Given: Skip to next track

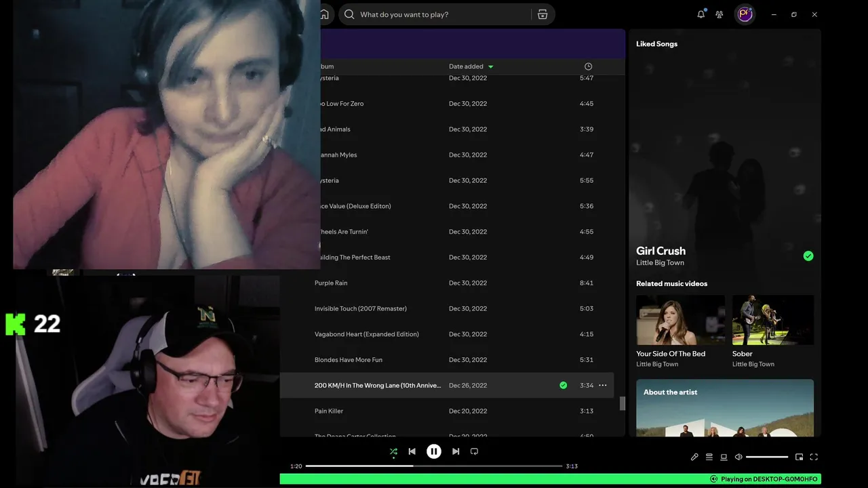Looking at the screenshot, I should click(x=456, y=451).
